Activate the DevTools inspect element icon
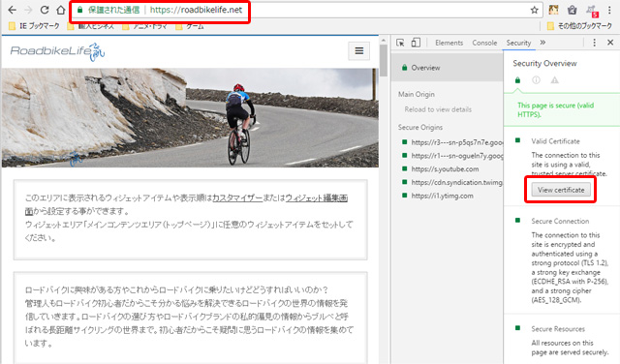This screenshot has width=620, height=364. (x=400, y=43)
